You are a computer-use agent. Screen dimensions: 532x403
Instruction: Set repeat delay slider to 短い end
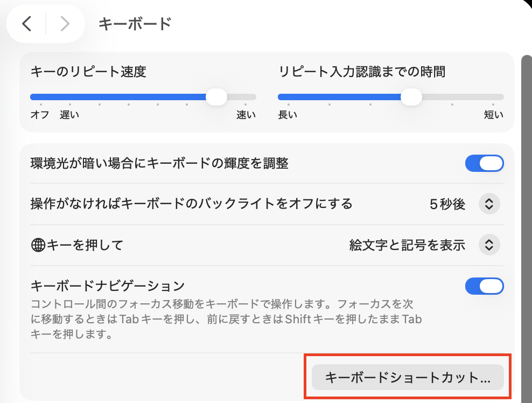tap(501, 98)
